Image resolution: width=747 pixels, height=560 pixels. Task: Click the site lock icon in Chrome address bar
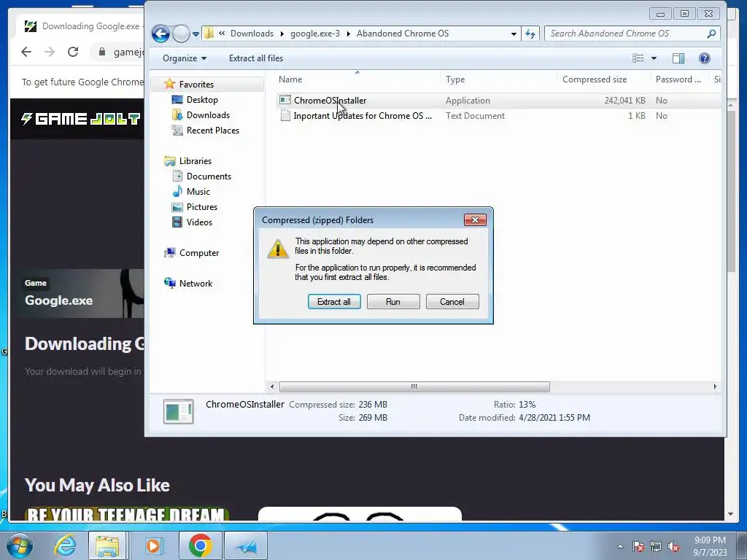coord(101,52)
